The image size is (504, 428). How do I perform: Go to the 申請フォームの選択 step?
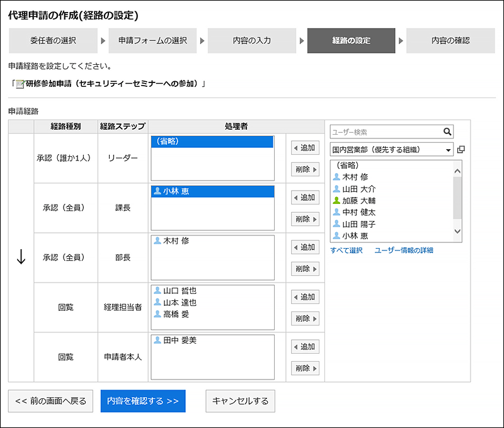152,41
